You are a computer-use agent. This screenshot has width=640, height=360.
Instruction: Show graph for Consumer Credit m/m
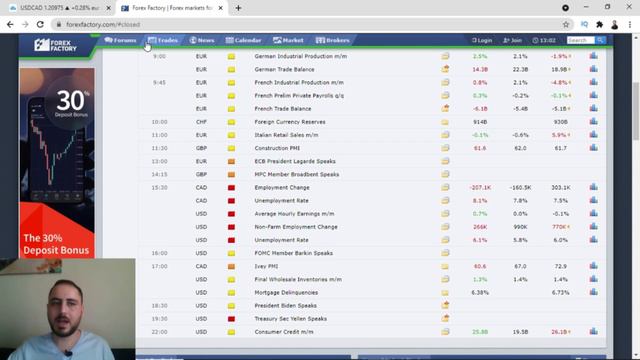[593, 331]
